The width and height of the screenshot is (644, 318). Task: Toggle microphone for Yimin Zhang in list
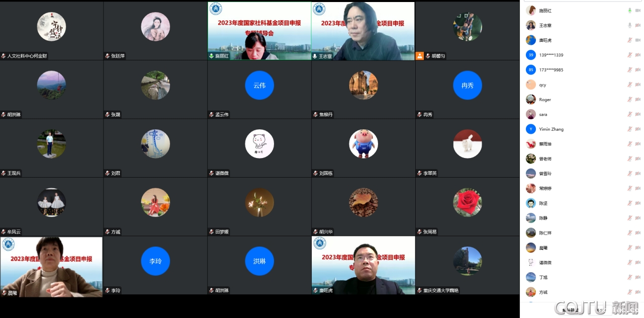pos(629,129)
